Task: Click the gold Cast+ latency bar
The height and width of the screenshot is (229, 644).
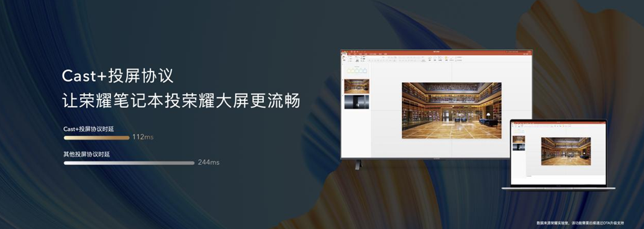Action: tap(96, 138)
